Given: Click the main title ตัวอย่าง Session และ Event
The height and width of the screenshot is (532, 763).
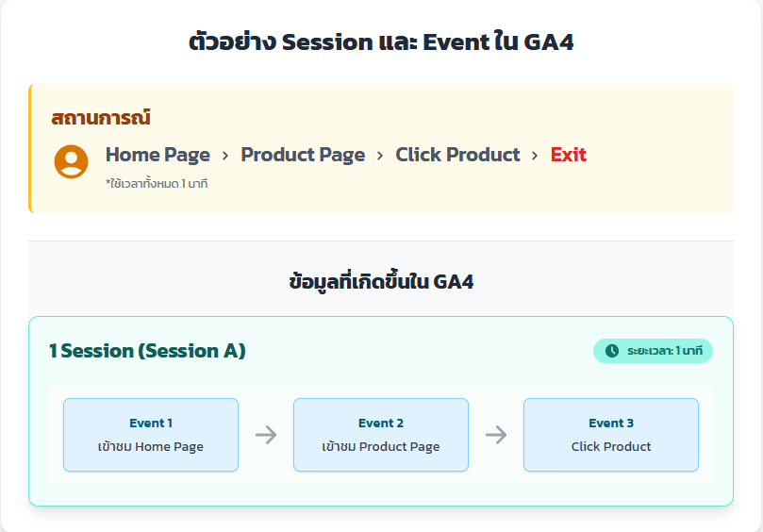Looking at the screenshot, I should [x=381, y=42].
